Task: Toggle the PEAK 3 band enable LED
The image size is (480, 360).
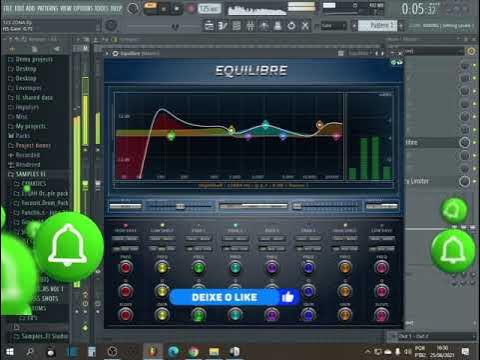Action: (272, 225)
